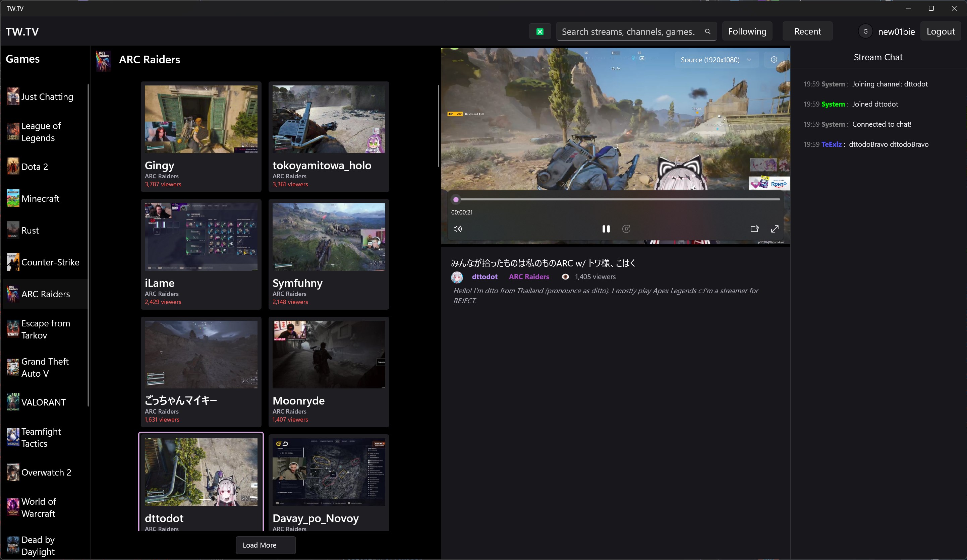Viewport: 967px width, 560px height.
Task: Open the Gingy stream thumbnail
Action: point(201,119)
